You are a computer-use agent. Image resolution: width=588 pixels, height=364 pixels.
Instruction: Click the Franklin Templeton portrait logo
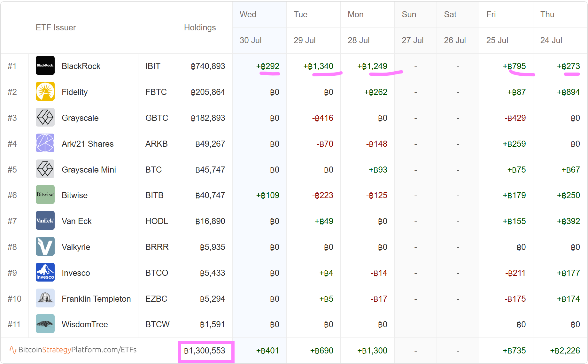click(45, 298)
